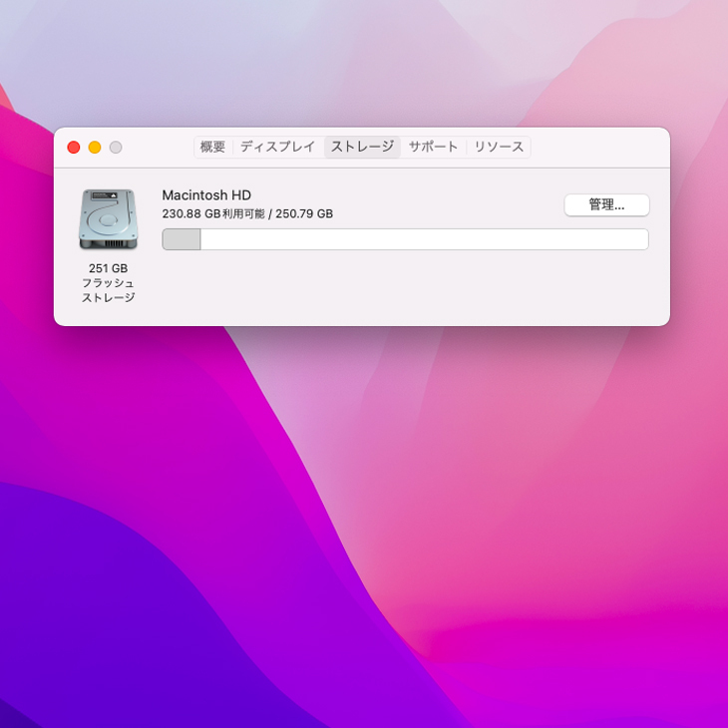This screenshot has height=728, width=728.
Task: Click the Macintosh HD drive icon
Action: click(108, 218)
